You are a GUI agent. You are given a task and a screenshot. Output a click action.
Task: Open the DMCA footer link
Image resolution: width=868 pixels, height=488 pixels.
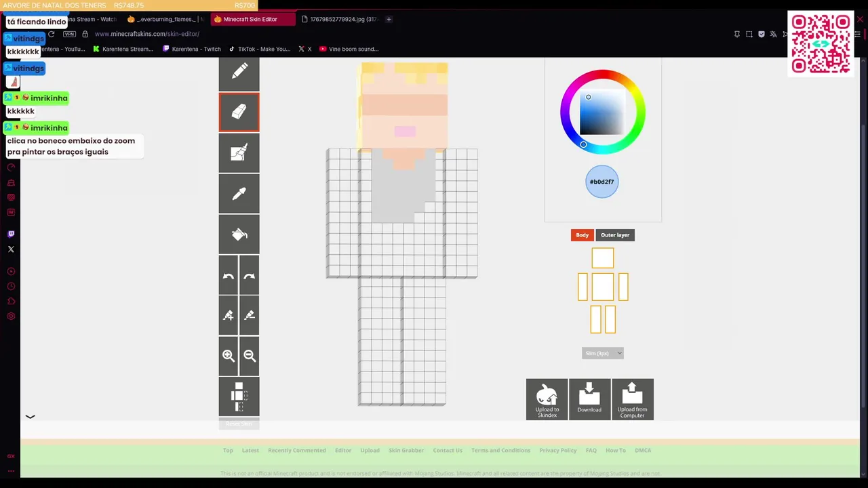tap(643, 450)
